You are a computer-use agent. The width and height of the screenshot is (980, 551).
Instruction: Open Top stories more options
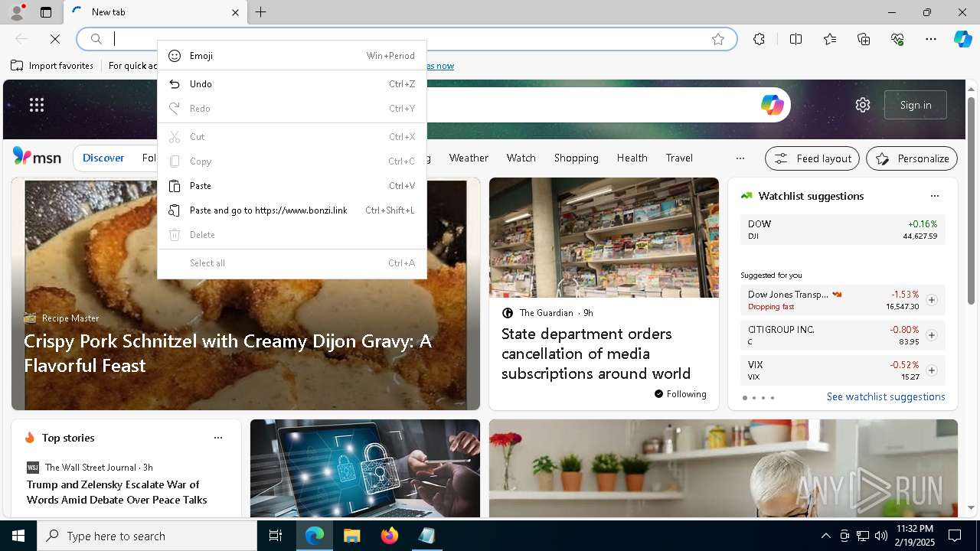point(218,438)
